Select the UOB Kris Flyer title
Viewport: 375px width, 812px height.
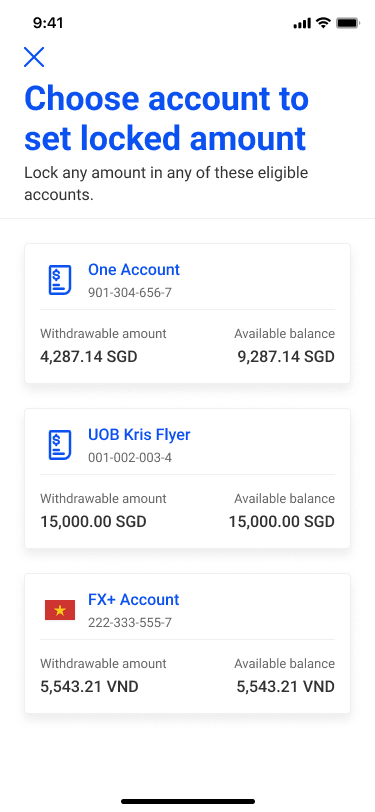pos(139,434)
